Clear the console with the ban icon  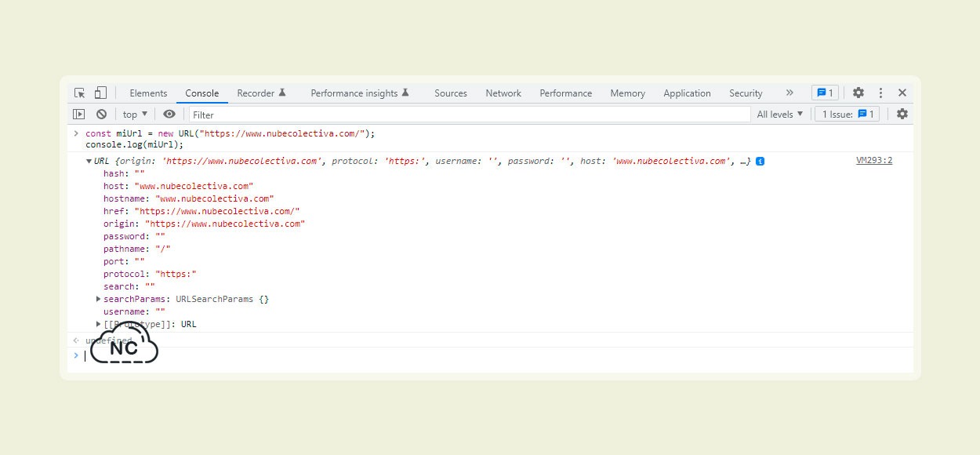coord(101,114)
